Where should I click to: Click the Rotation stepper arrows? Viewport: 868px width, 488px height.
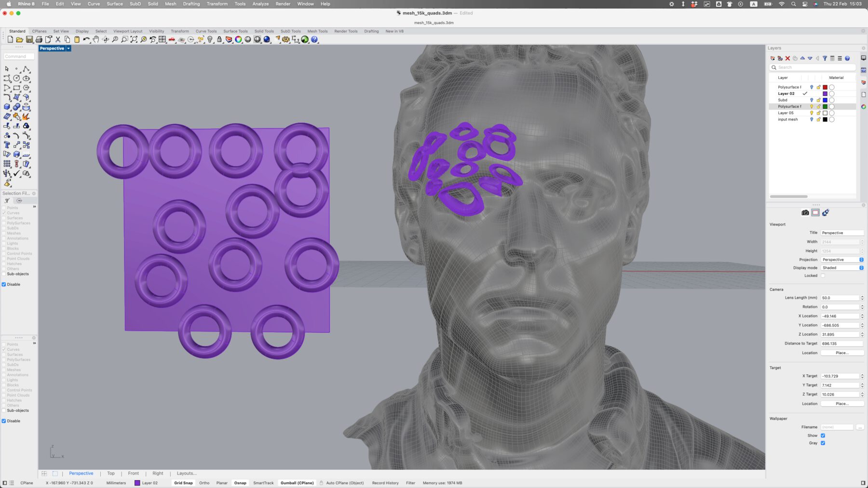pyautogui.click(x=862, y=307)
